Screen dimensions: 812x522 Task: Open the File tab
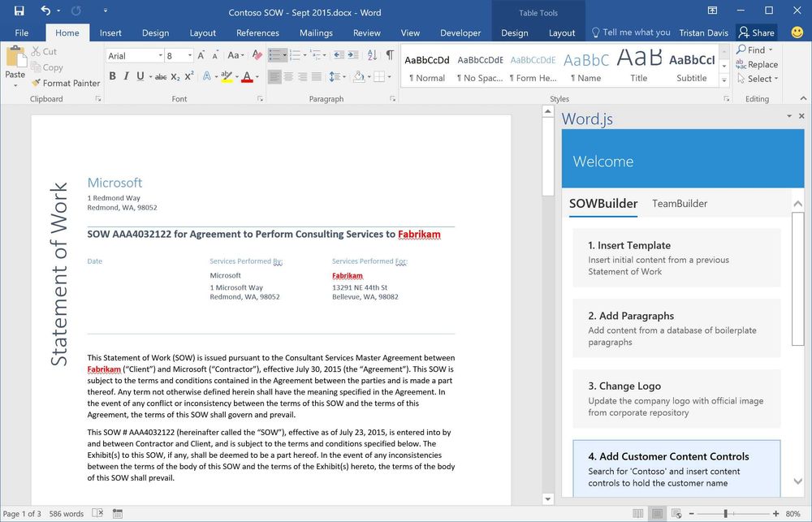(x=22, y=32)
